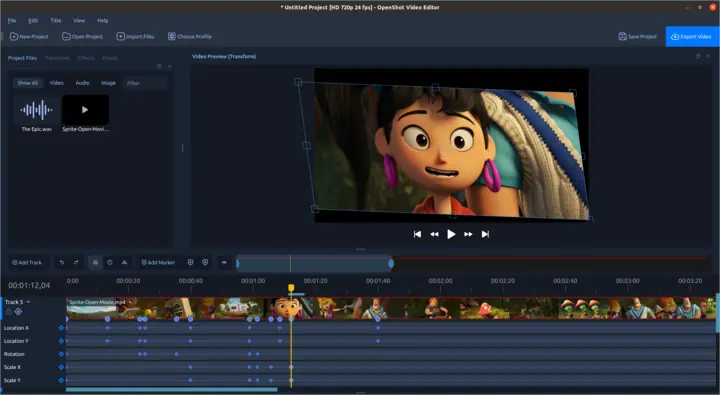Click the right zoom slider handle
Viewport: 720px width, 395px height.
(x=391, y=264)
